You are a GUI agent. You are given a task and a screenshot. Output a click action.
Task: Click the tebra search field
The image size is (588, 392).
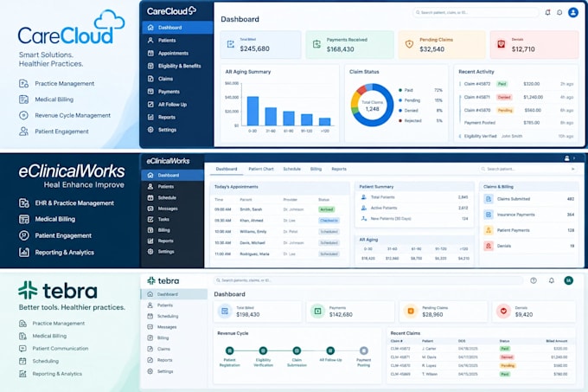(x=367, y=280)
